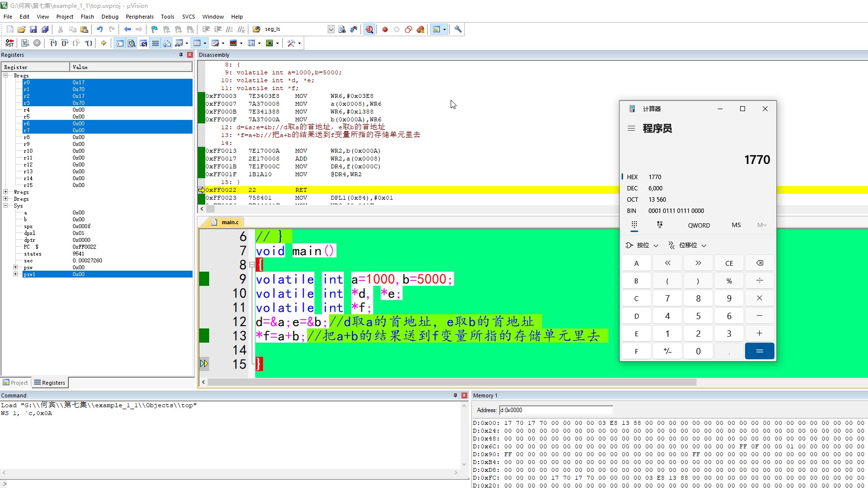Switch to the Project tab

pos(16,383)
